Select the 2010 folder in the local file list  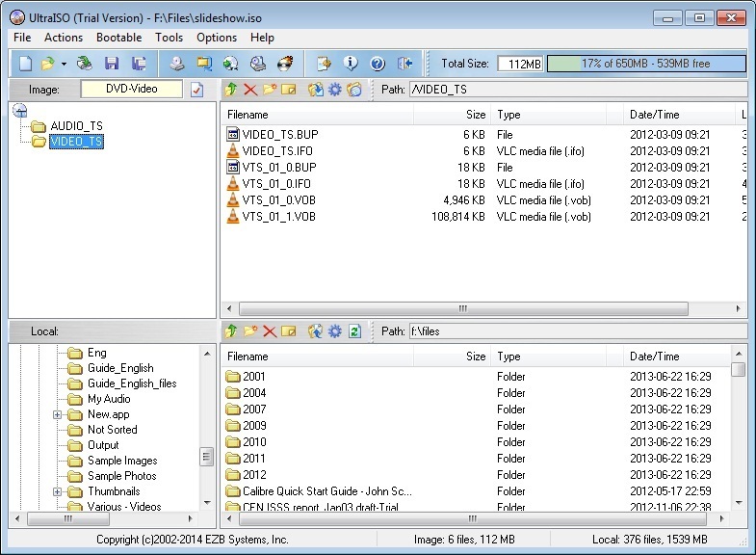coord(254,442)
